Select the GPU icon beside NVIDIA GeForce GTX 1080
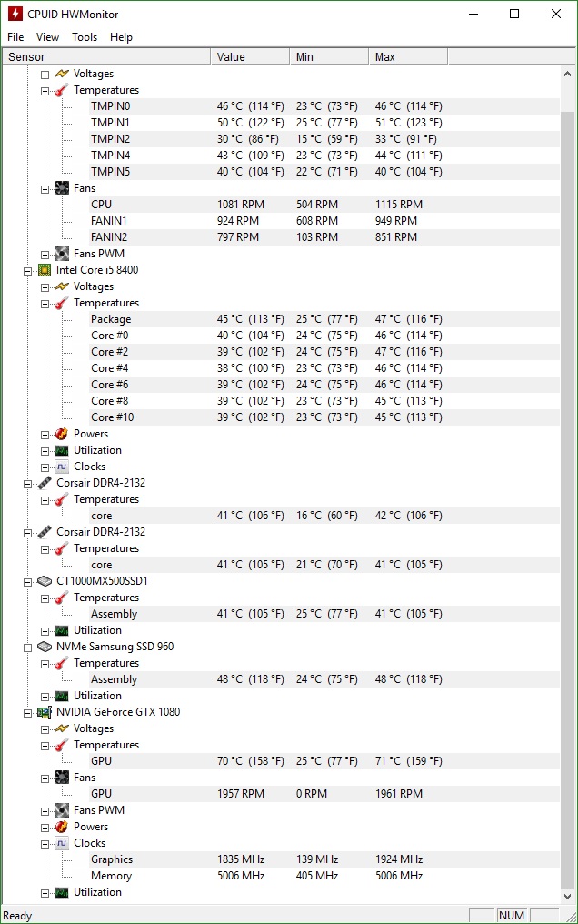The height and width of the screenshot is (924, 578). 44,712
